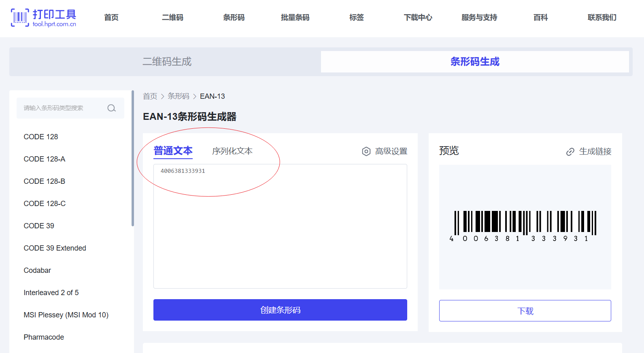Open the 首页 menu item

(x=111, y=17)
